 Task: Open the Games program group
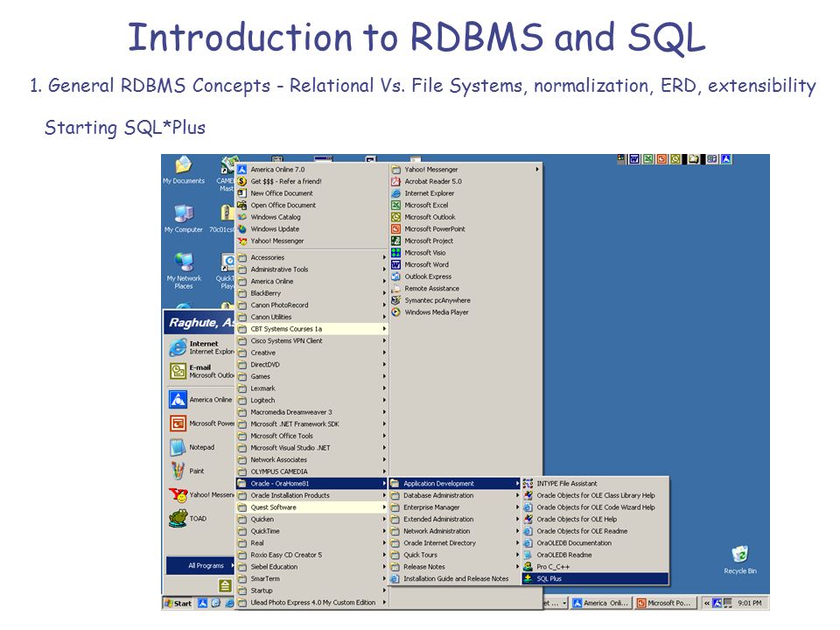pos(311,376)
